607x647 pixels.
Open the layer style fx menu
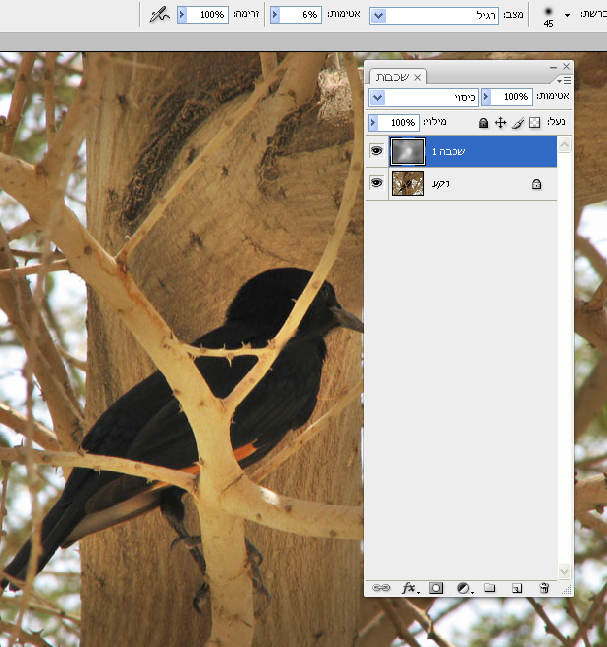(x=410, y=588)
